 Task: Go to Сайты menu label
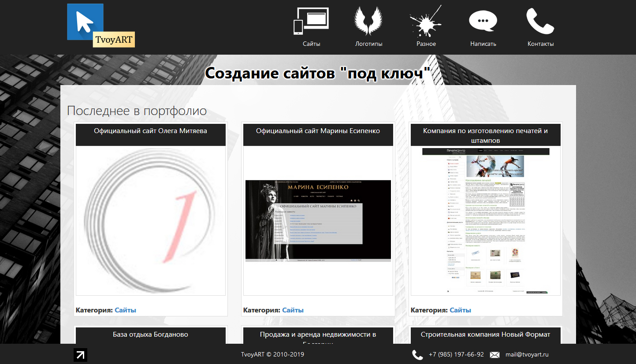pos(311,44)
